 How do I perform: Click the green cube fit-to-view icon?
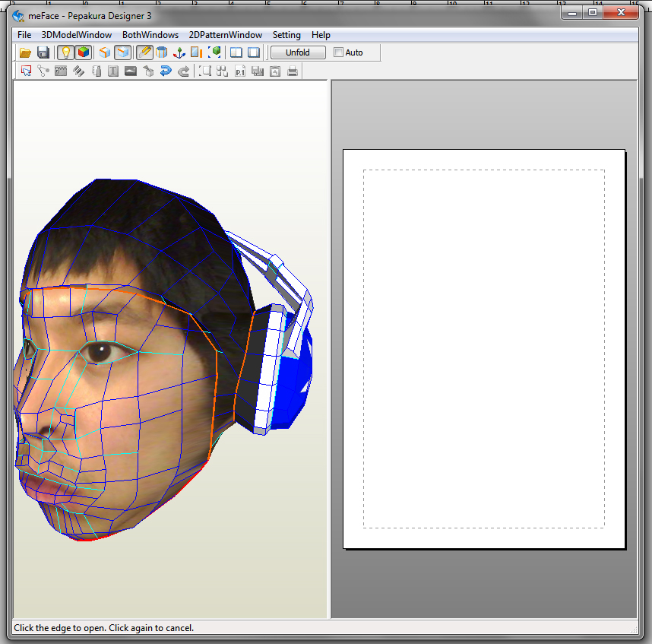click(214, 52)
